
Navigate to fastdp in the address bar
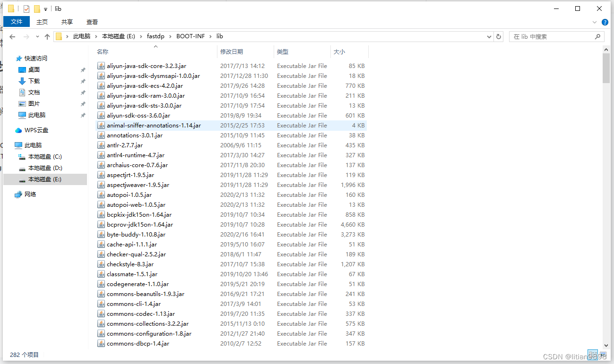pos(156,36)
